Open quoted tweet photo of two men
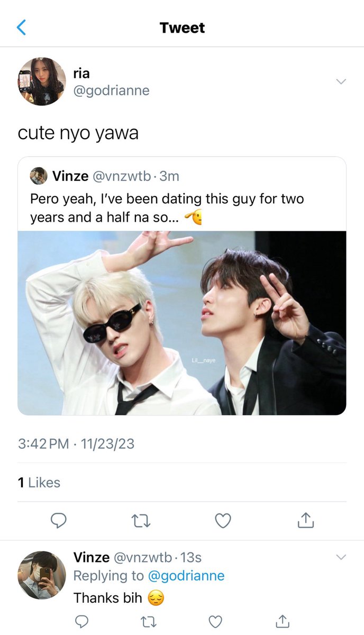364x635 pixels. coord(182,323)
